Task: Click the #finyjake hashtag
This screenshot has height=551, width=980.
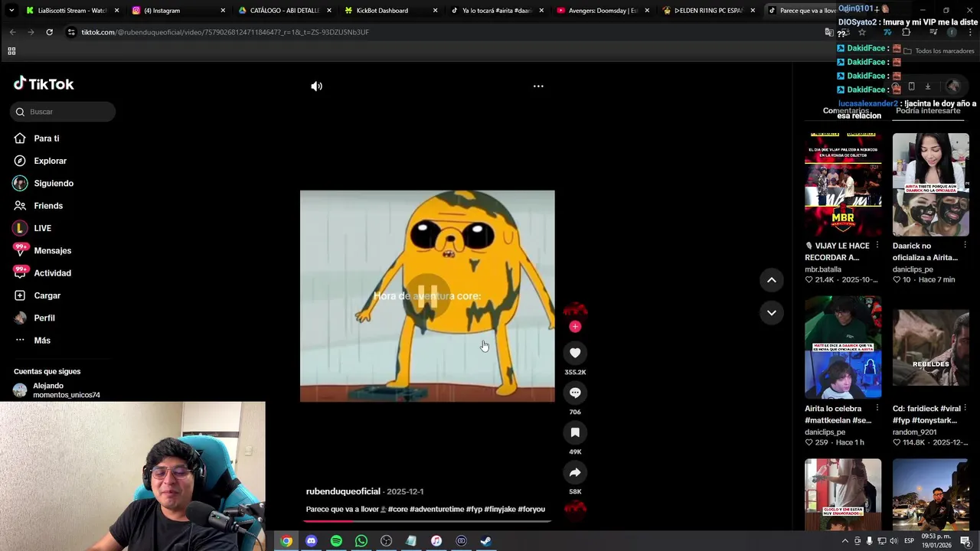Action: 499,509
